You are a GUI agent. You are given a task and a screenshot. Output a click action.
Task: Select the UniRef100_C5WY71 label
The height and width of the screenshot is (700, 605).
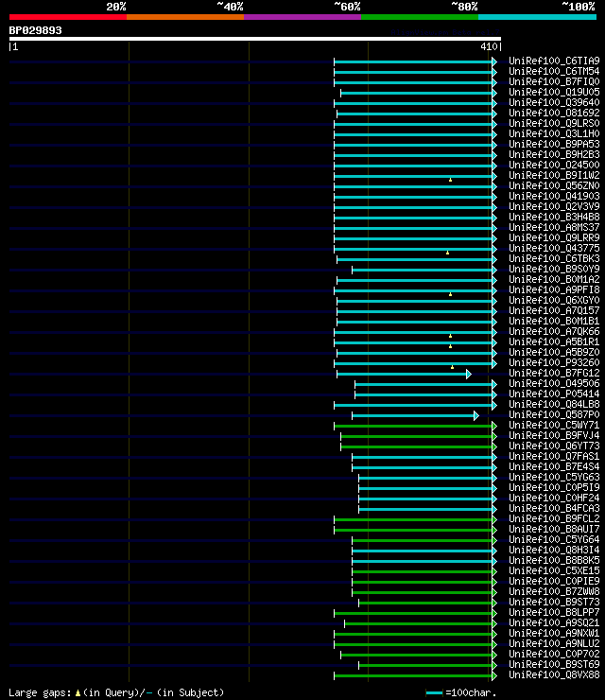coord(554,426)
